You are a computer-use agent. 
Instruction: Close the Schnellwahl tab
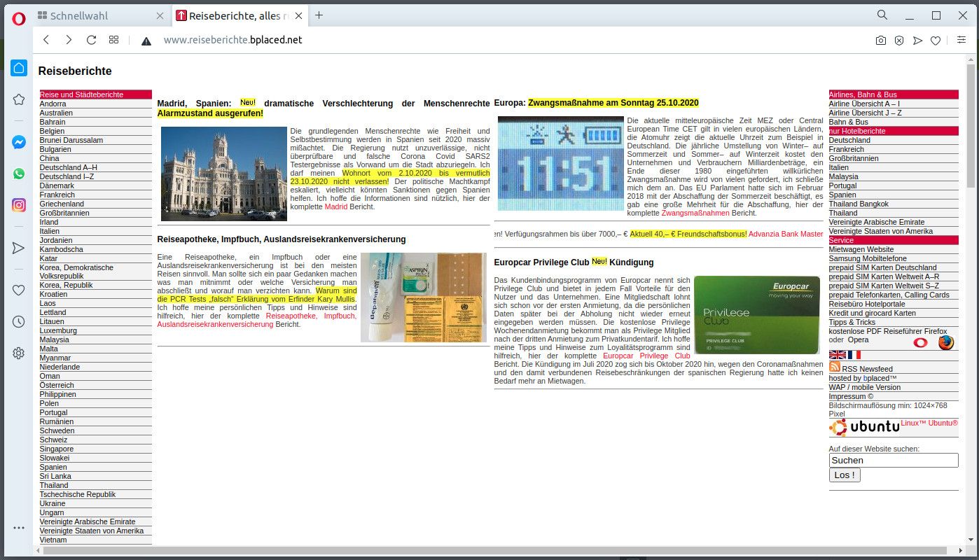coord(160,15)
